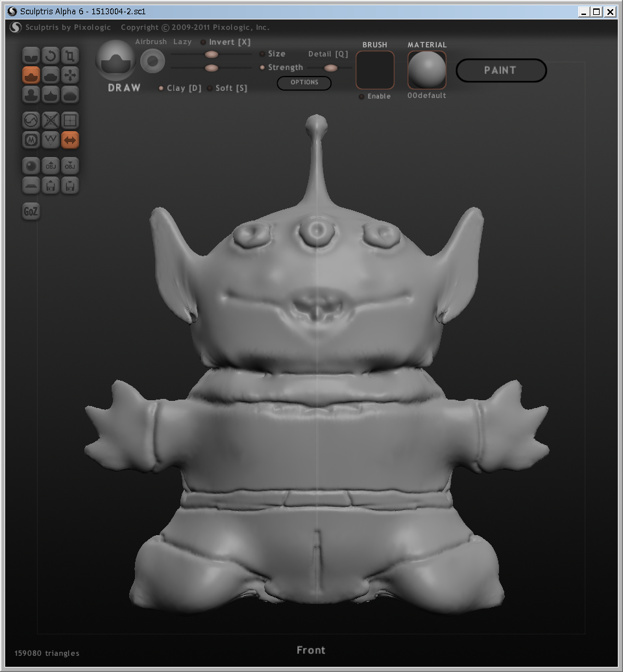The width and height of the screenshot is (623, 672).
Task: Toggle brush texture Enable option
Action: point(374,97)
